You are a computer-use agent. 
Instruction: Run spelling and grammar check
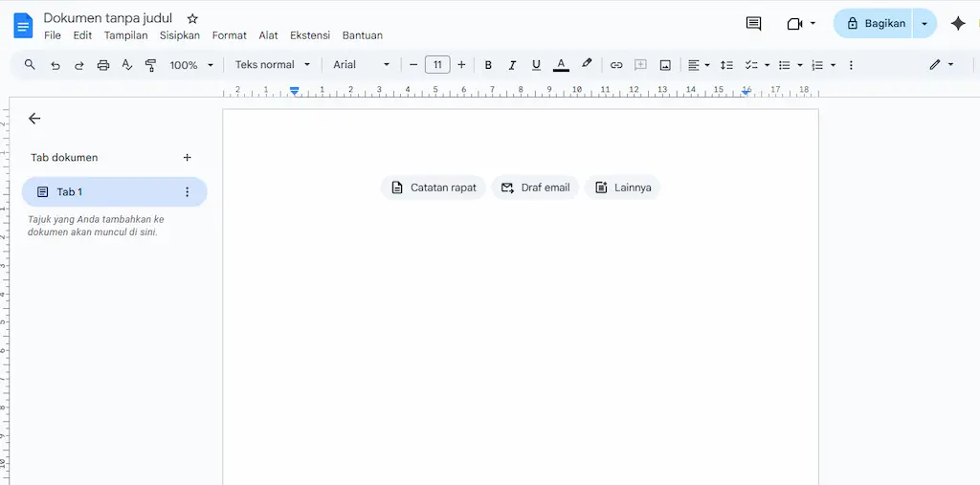tap(127, 65)
